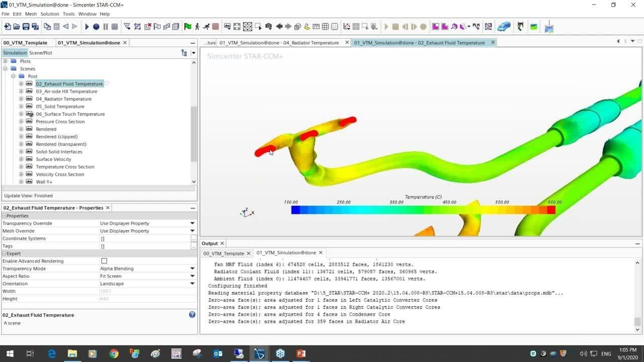Click the PLM toolbar icon
This screenshot has height=362, width=644.
coord(476,27)
